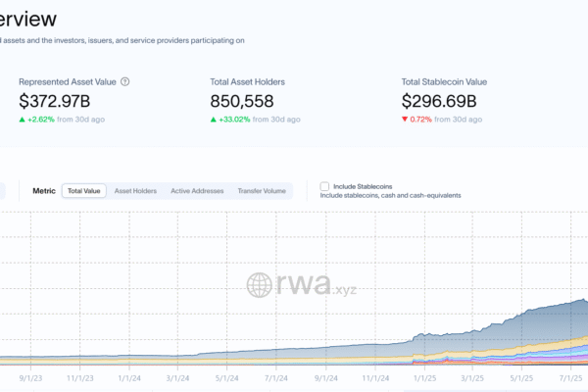Click the green up arrow under $372.97B
Viewport: 588px width, 392px height.
23,119
